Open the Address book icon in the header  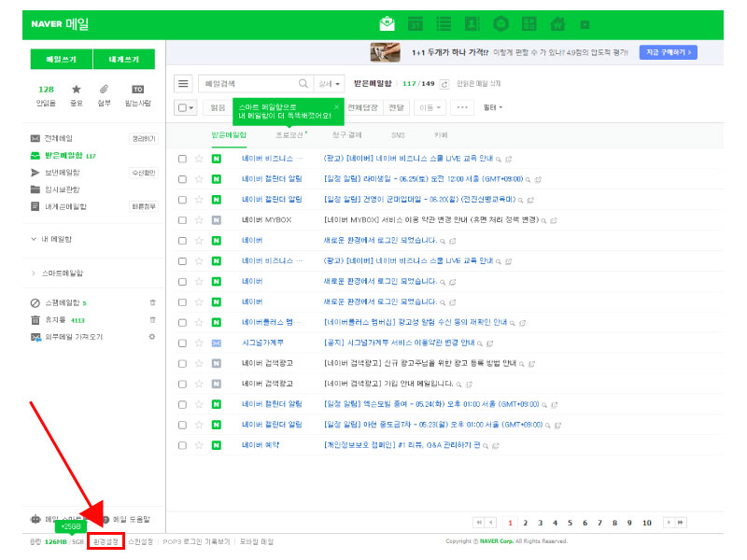(472, 23)
